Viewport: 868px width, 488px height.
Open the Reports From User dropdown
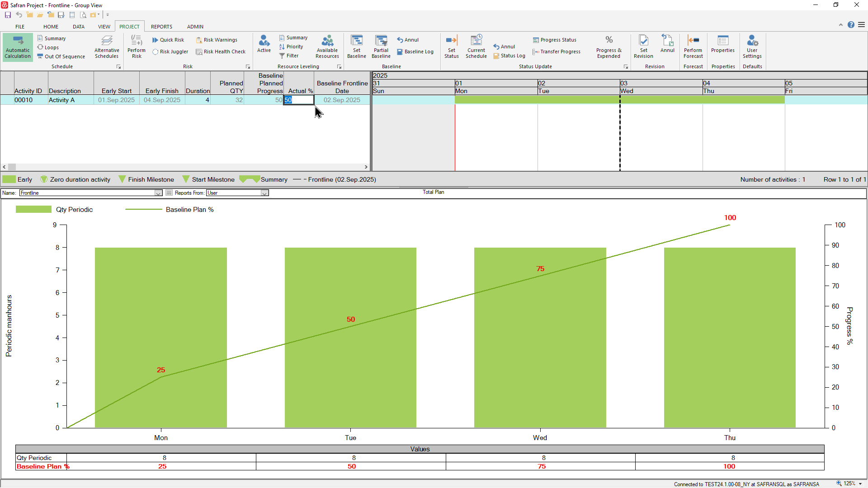(x=264, y=193)
